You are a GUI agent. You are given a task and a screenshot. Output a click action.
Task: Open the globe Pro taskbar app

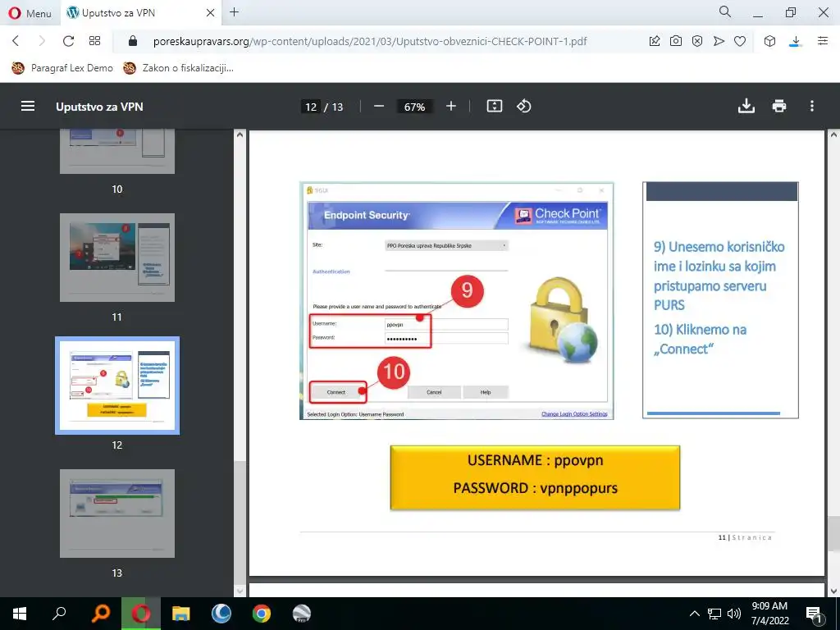302,614
